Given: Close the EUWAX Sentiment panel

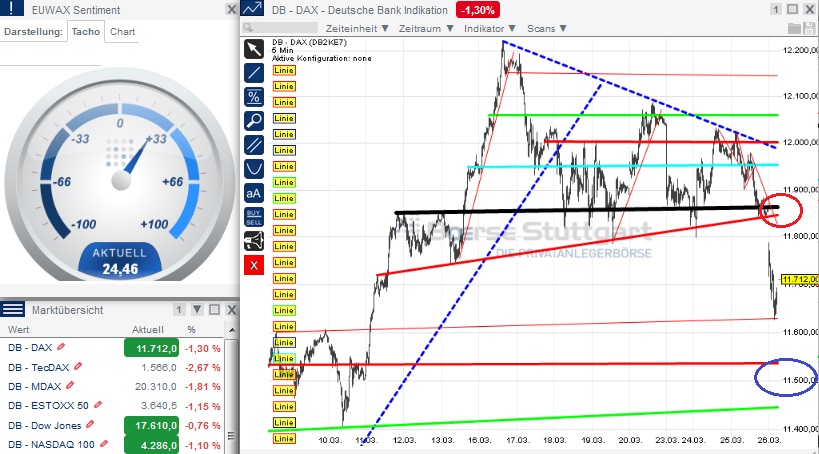Looking at the screenshot, I should point(231,9).
